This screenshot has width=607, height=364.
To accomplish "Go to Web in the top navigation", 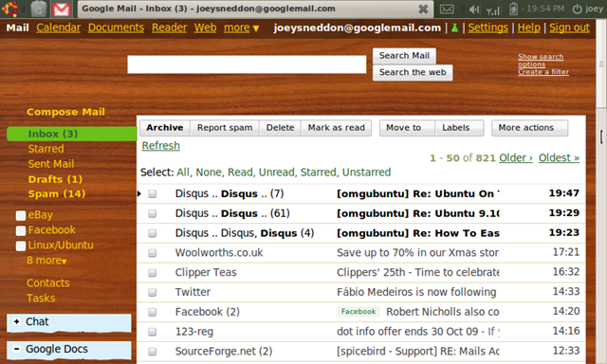I will click(x=205, y=27).
